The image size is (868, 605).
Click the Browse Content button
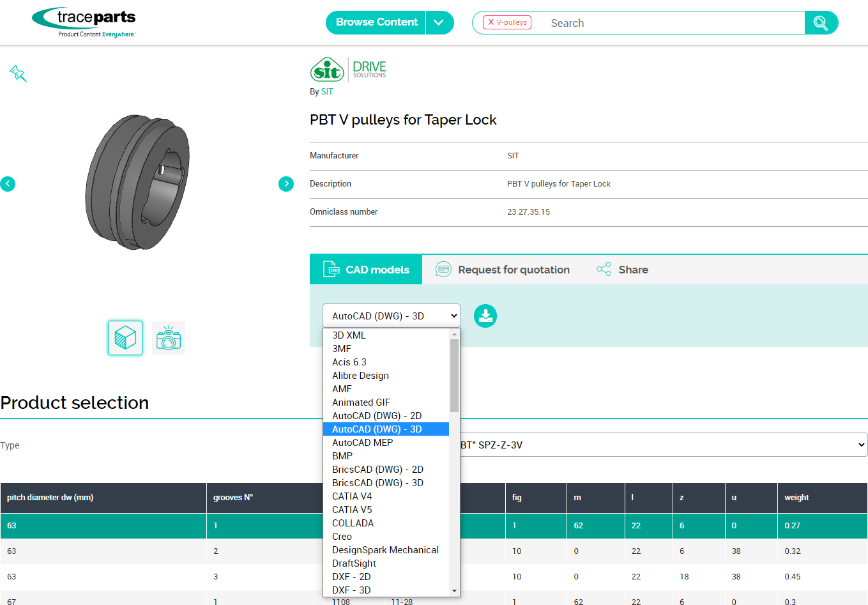tap(376, 22)
